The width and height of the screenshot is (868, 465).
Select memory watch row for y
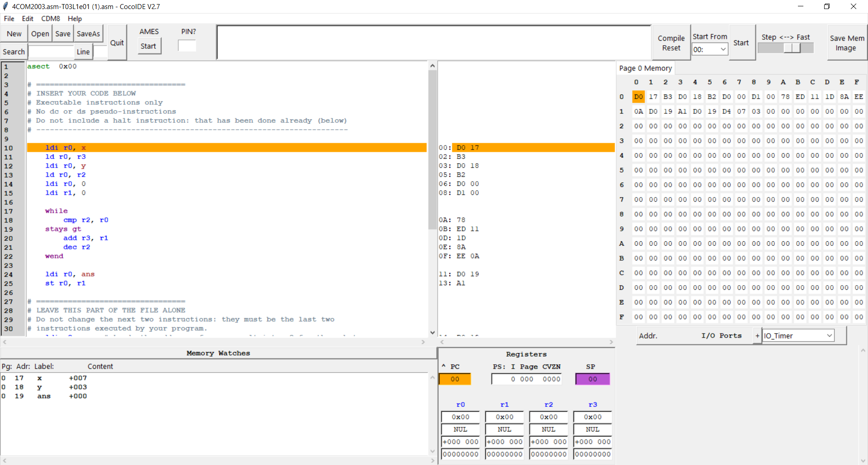click(214, 387)
